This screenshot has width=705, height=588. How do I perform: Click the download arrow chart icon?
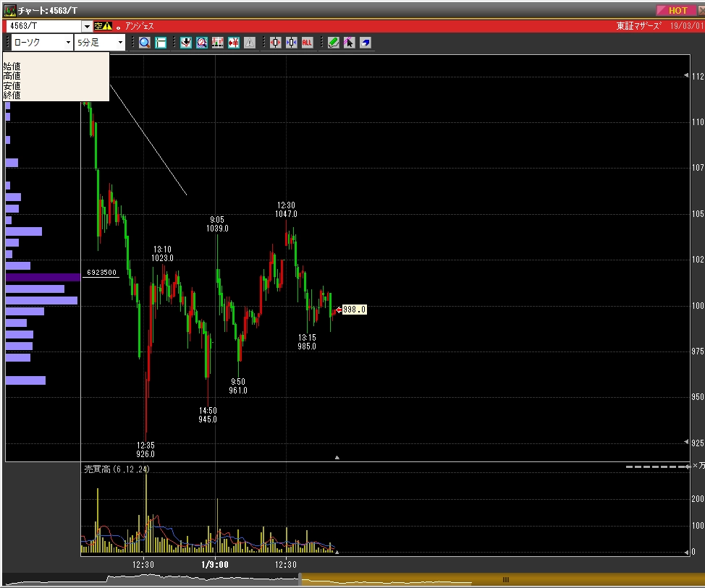186,43
